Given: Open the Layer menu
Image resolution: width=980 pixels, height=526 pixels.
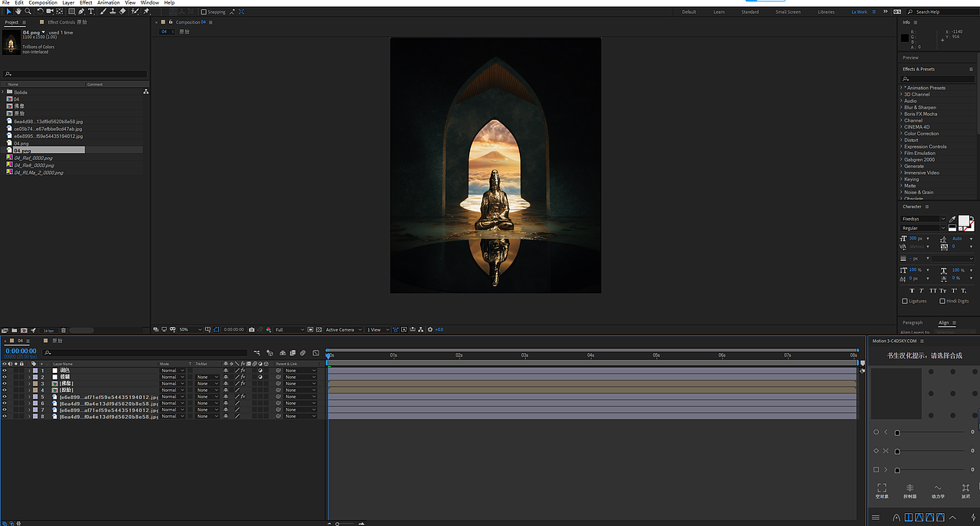Looking at the screenshot, I should pyautogui.click(x=68, y=2).
